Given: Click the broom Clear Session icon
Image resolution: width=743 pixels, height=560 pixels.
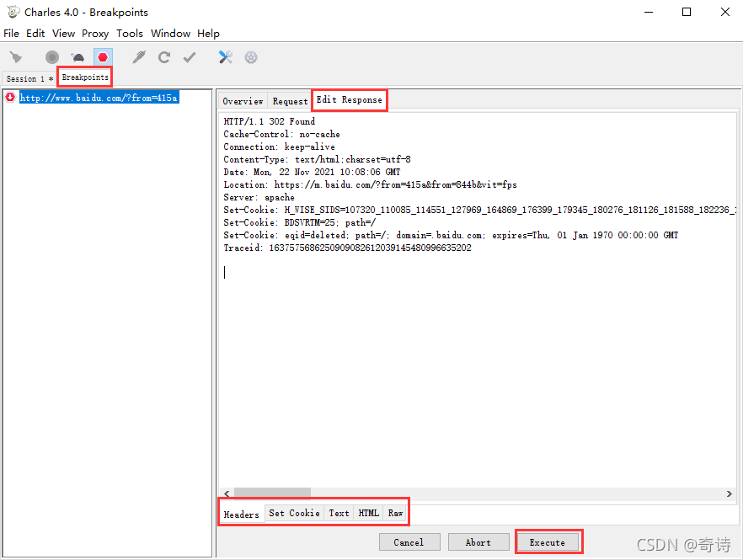Looking at the screenshot, I should tap(16, 57).
